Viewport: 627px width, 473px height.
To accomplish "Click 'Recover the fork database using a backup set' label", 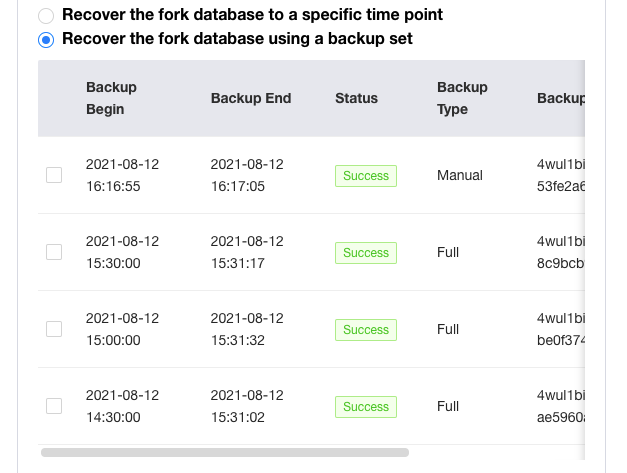I will coord(237,40).
